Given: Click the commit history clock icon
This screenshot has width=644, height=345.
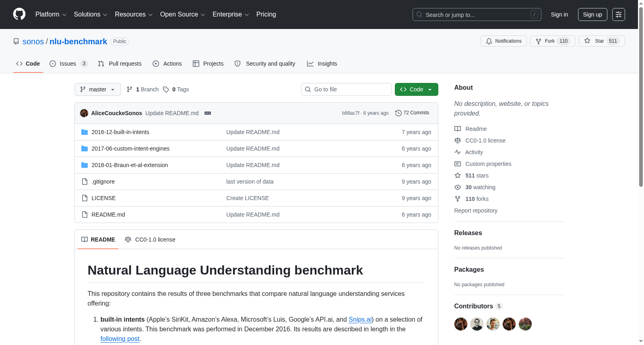Looking at the screenshot, I should click(x=398, y=113).
